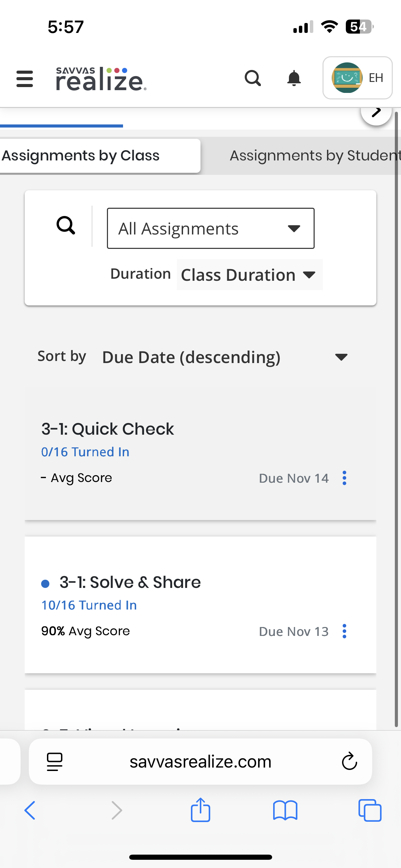This screenshot has width=401, height=868.
Task: Open options for 3-1: Quick Check
Action: tap(344, 478)
